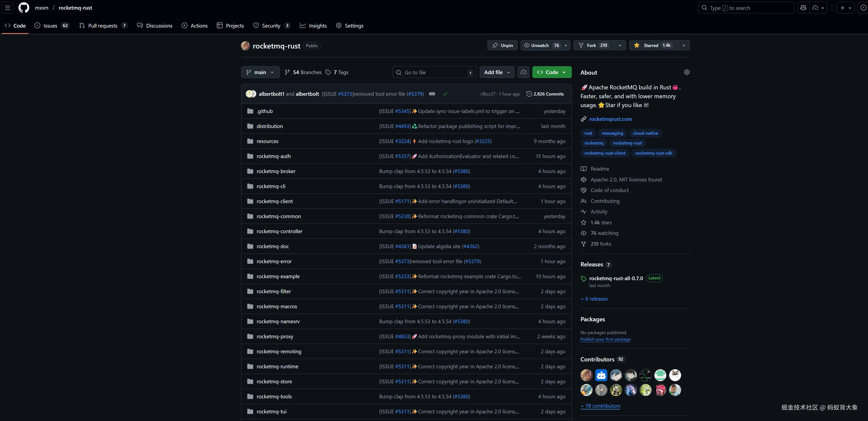Open the Add file dropdown
The width and height of the screenshot is (868, 421).
pyautogui.click(x=497, y=72)
